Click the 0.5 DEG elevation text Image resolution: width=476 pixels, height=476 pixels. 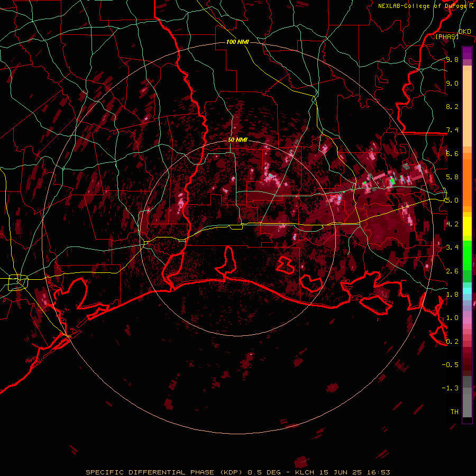tap(264, 472)
